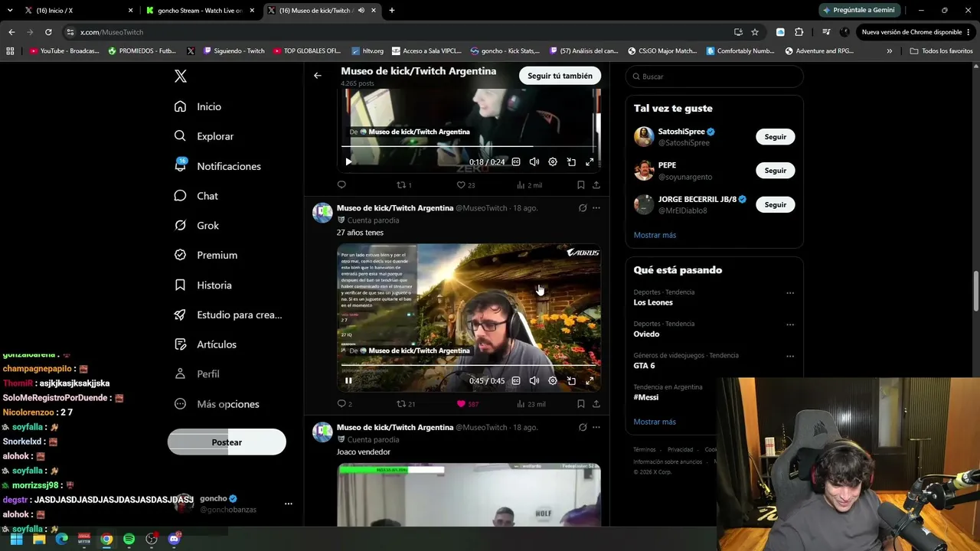
Task: Show hidden bookmarks with the overflow chevron
Action: [889, 51]
